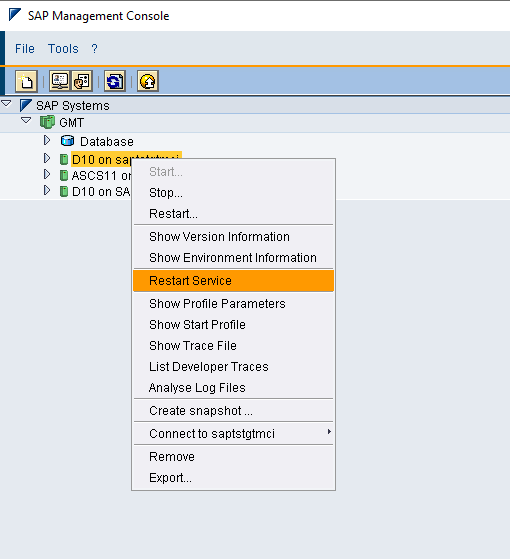This screenshot has height=559, width=510.
Task: Click the monitor with user toolbar icon
Action: point(60,81)
